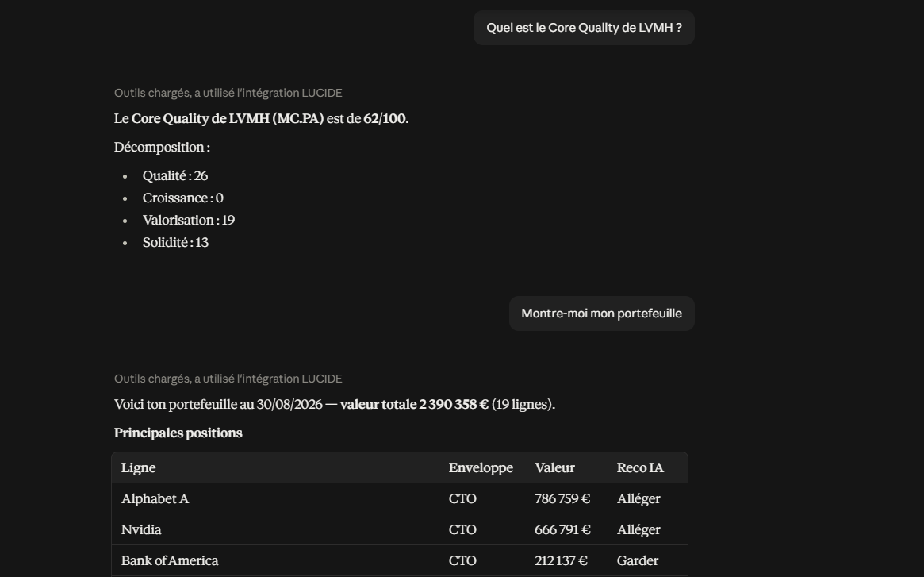The image size is (924, 577).
Task: Click the 'Valeur' column header
Action: coord(554,467)
